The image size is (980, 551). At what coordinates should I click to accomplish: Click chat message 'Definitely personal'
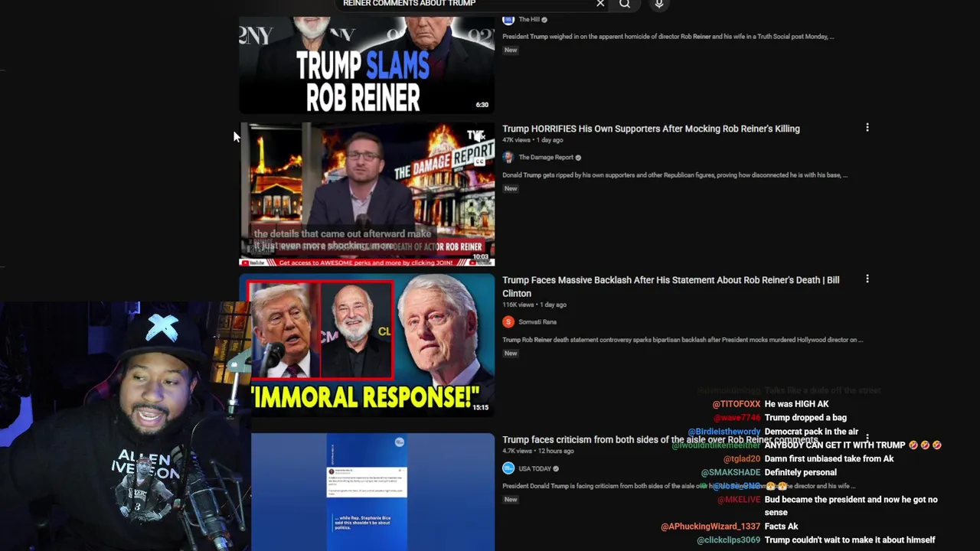click(x=801, y=472)
